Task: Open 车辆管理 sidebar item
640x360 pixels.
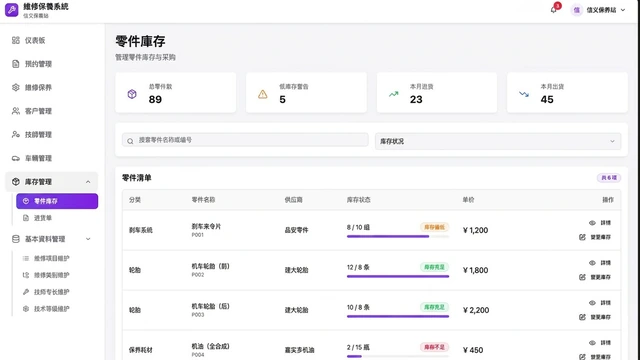Action: pos(51,158)
